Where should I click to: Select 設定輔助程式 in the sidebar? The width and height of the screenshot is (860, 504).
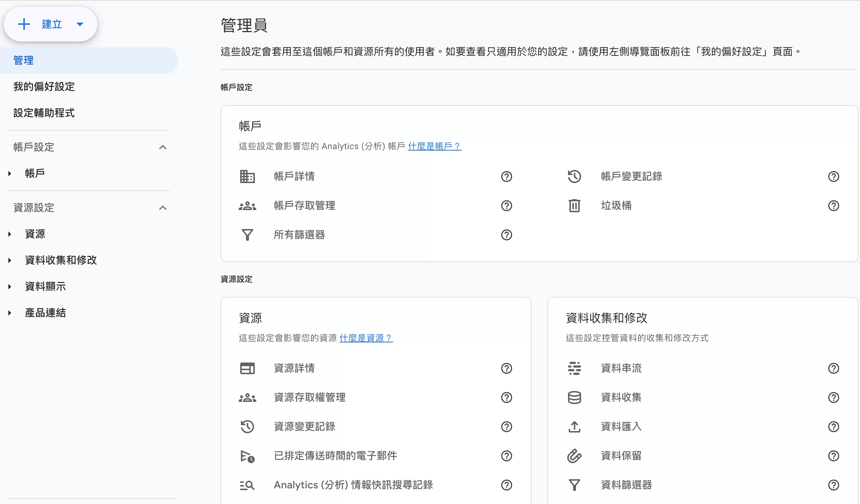[44, 113]
